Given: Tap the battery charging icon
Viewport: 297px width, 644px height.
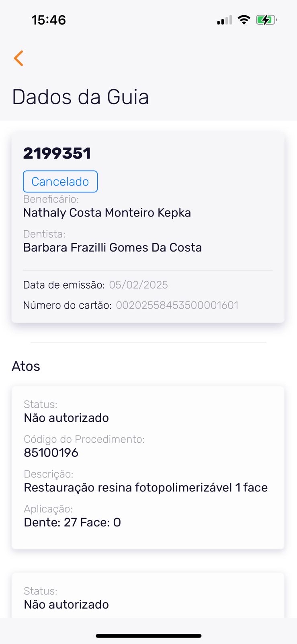Looking at the screenshot, I should point(266,20).
